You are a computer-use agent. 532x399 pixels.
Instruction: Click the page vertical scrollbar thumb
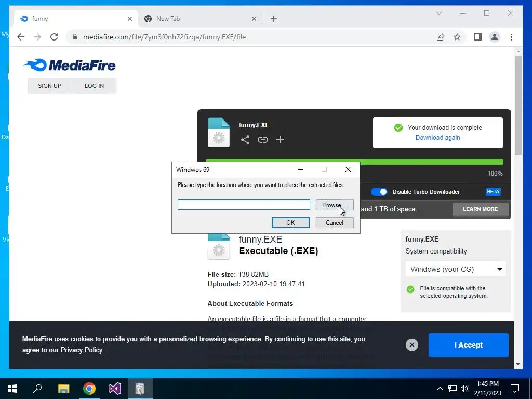click(x=518, y=104)
